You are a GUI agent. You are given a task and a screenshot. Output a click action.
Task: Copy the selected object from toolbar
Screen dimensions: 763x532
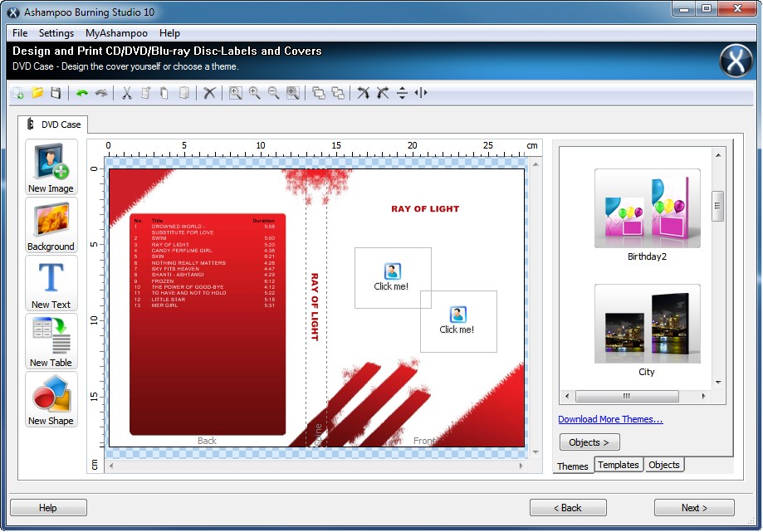[x=145, y=93]
